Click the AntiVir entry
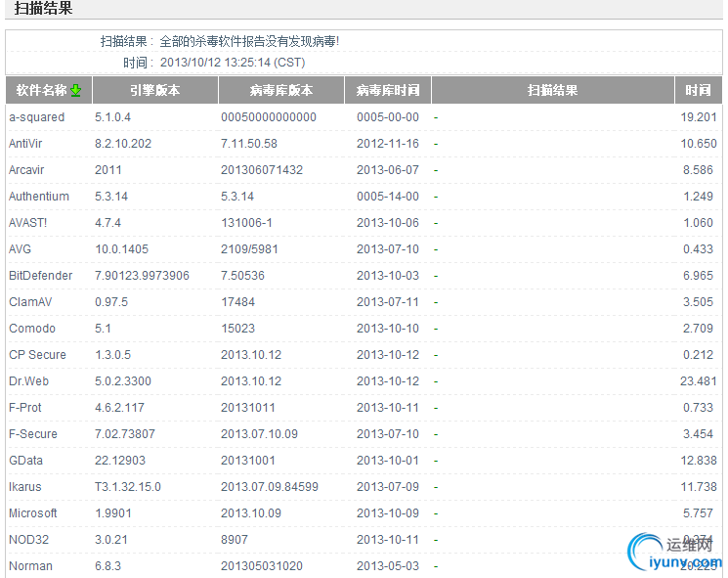 point(25,144)
